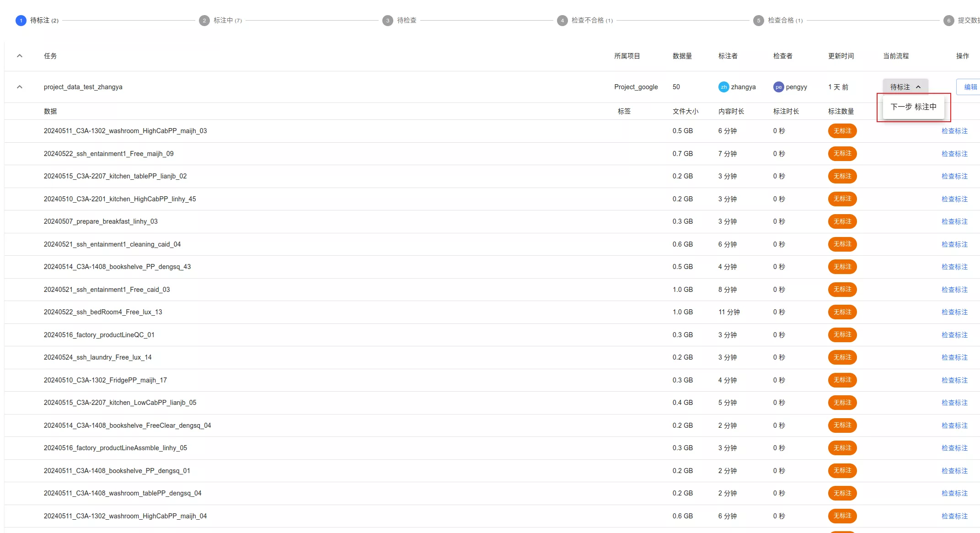This screenshot has width=980, height=533.
Task: Collapse project_data_test_zhangya task row
Action: pyautogui.click(x=20, y=87)
